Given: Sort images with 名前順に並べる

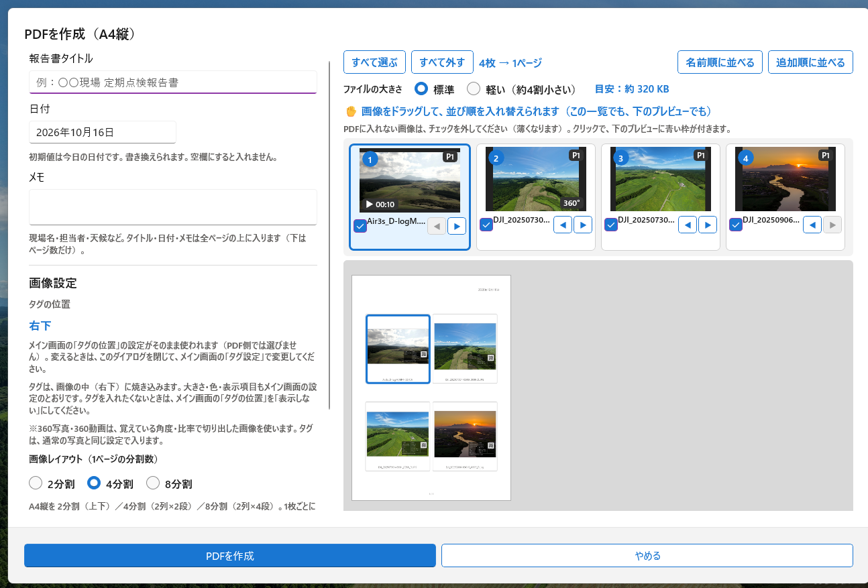Looking at the screenshot, I should [x=720, y=62].
